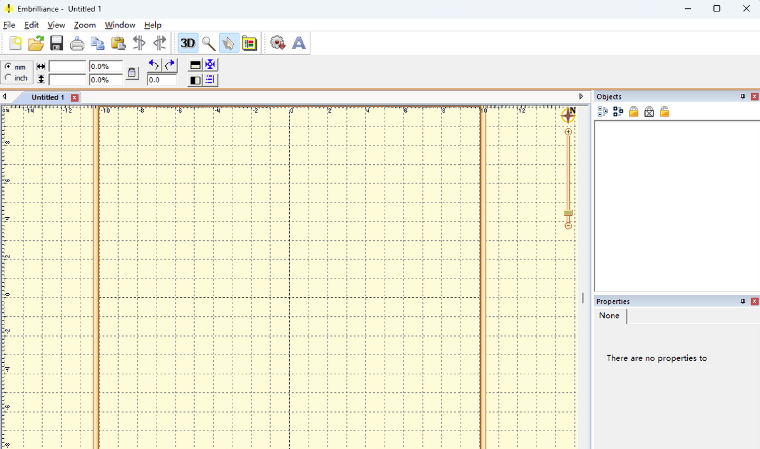
Task: Toggle the 3D view button
Action: (x=188, y=44)
